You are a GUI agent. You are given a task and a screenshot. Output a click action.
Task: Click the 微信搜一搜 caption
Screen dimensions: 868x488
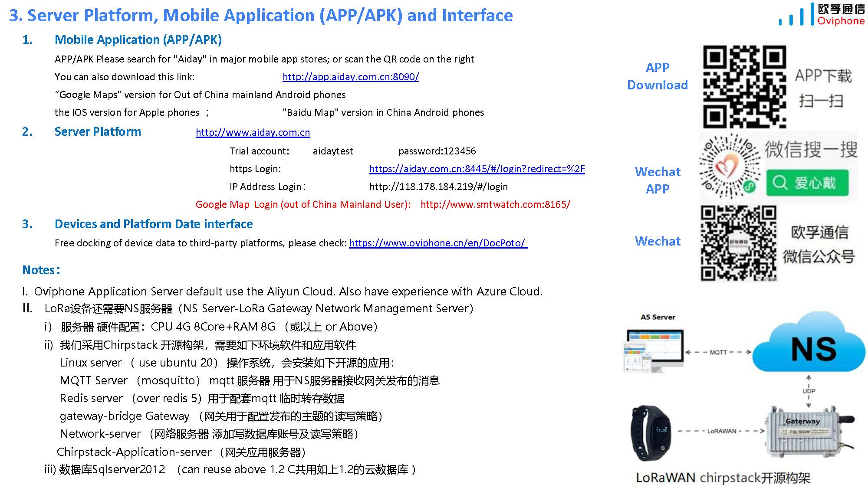(x=811, y=150)
